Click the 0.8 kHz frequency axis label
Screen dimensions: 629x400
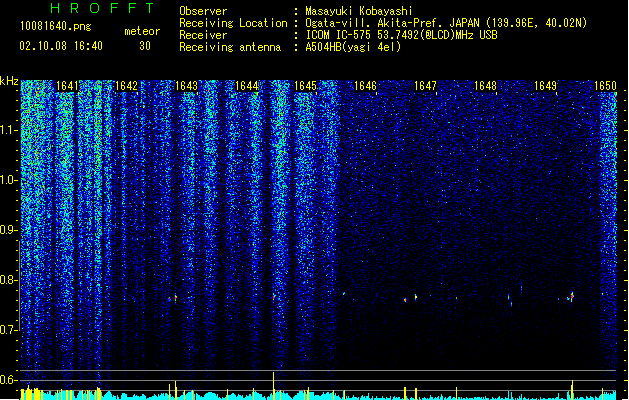point(8,280)
